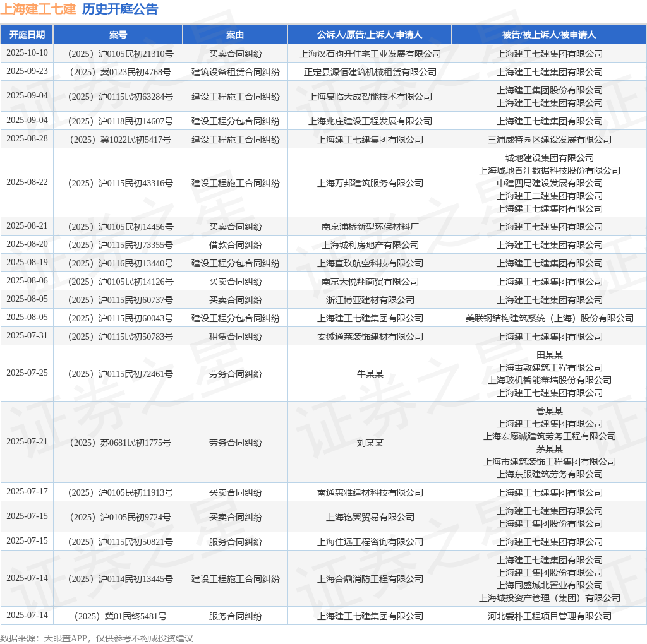Select case number 沪0115民初60043号
This screenshot has height=644, width=647.
(121, 318)
